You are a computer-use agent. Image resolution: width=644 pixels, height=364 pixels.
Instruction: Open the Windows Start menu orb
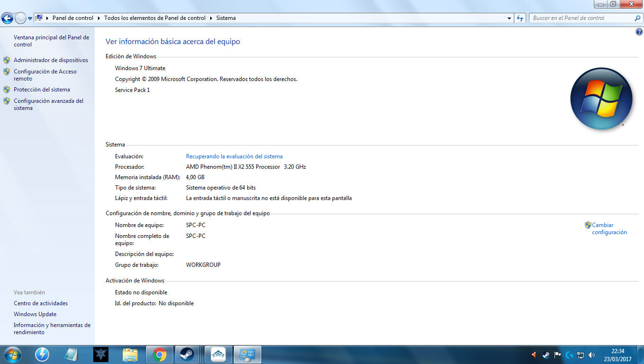pos(12,355)
